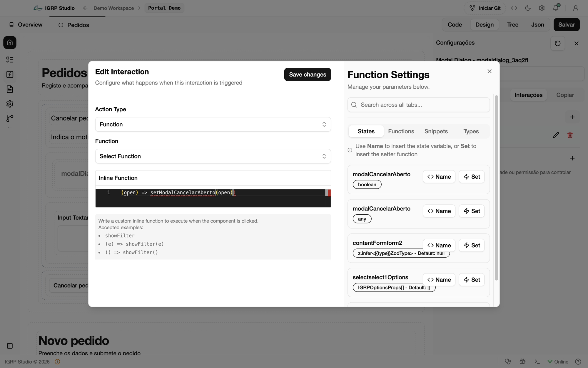
Task: Open the top bar settings gear
Action: (x=542, y=8)
